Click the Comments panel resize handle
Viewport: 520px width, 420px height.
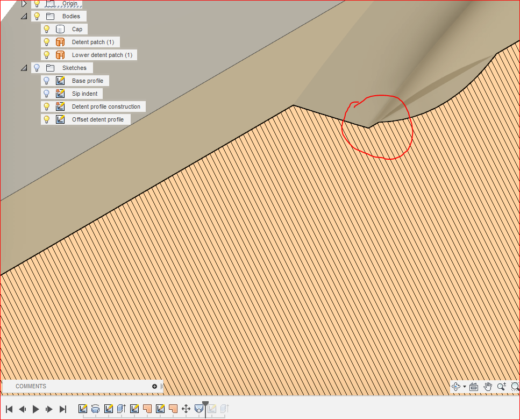[161, 386]
